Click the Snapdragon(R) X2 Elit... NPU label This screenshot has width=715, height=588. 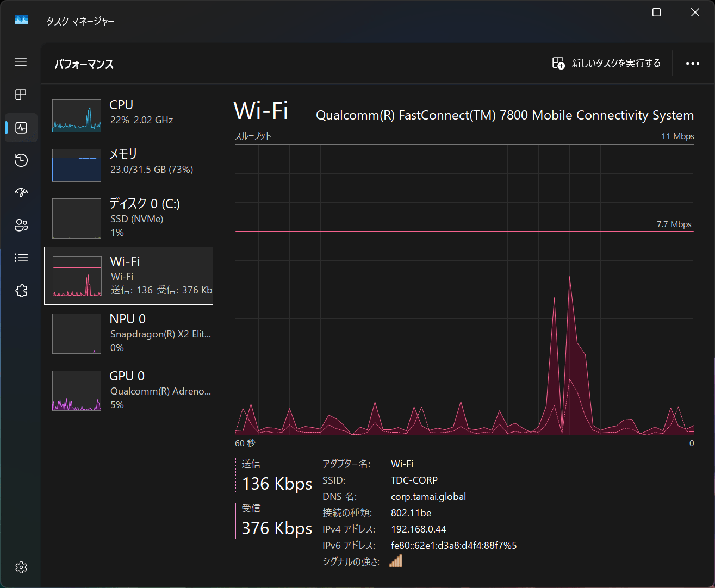pos(160,334)
